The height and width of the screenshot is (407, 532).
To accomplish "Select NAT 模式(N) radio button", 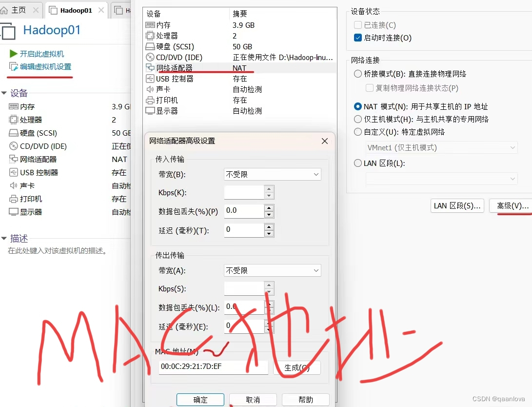I will 357,106.
